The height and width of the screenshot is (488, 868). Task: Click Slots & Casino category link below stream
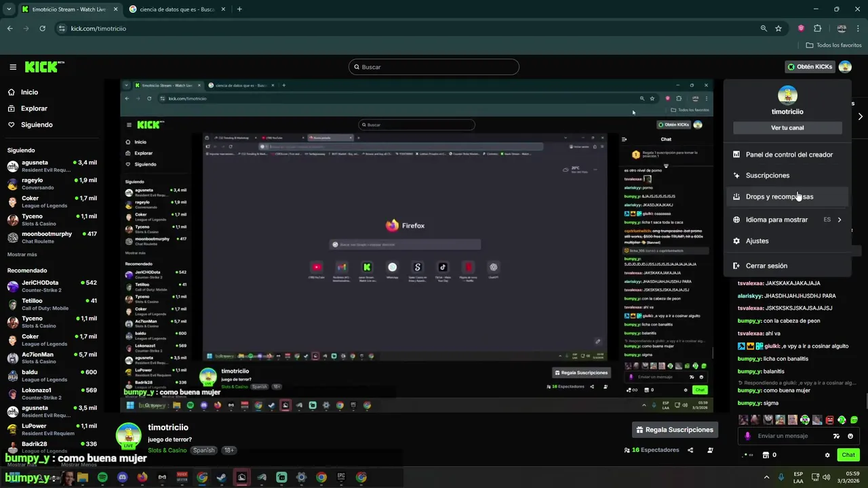(x=167, y=450)
